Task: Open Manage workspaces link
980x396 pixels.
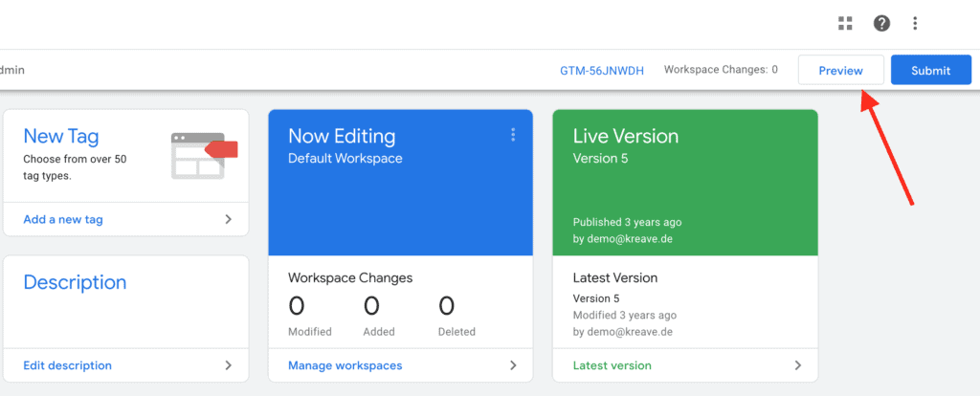Action: (x=345, y=365)
